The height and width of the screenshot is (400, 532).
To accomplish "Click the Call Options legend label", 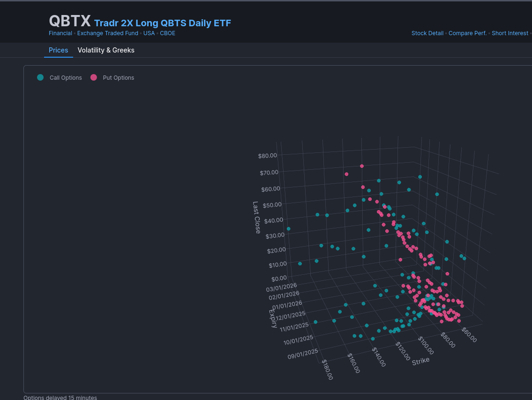I will point(66,78).
